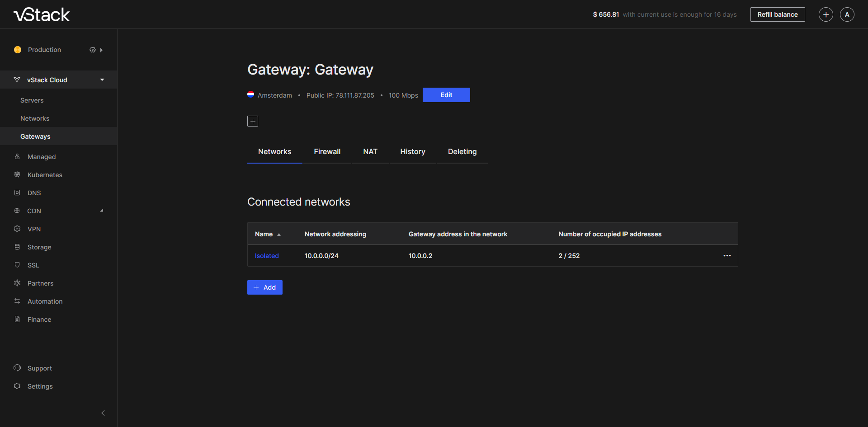The height and width of the screenshot is (427, 868).
Task: Click the blue Edit button
Action: pyautogui.click(x=446, y=95)
